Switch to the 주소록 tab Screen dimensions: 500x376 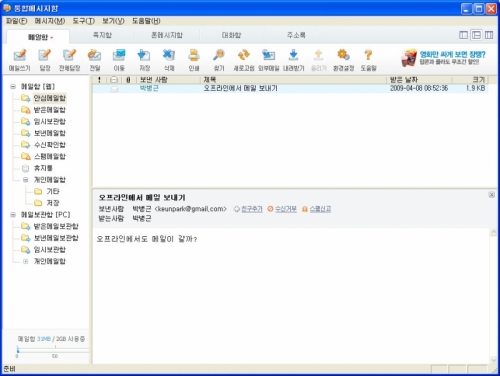click(x=296, y=35)
